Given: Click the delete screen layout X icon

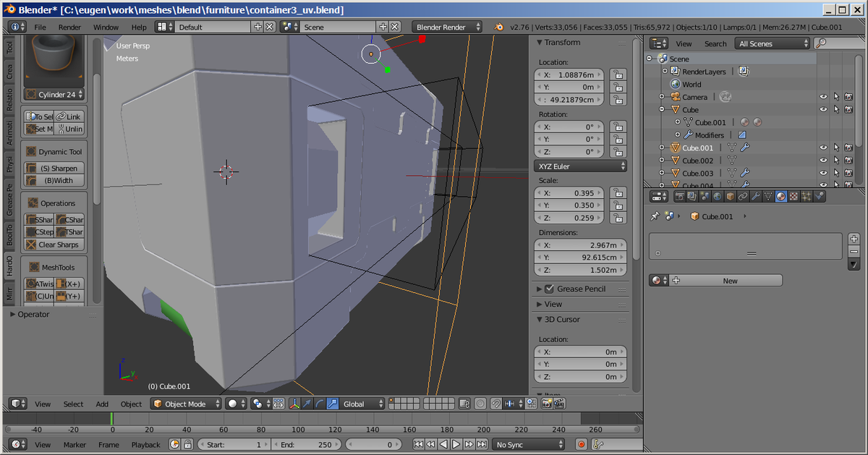Looking at the screenshot, I should click(x=270, y=27).
